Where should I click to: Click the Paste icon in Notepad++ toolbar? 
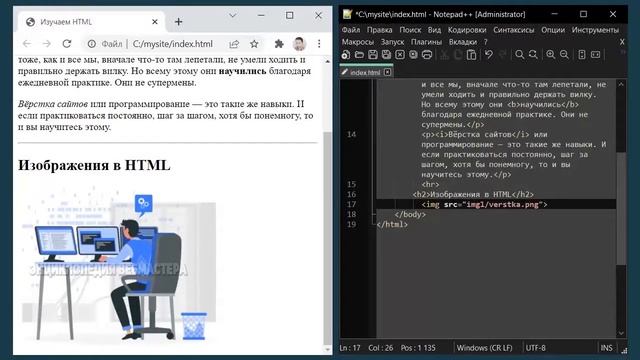(x=471, y=55)
